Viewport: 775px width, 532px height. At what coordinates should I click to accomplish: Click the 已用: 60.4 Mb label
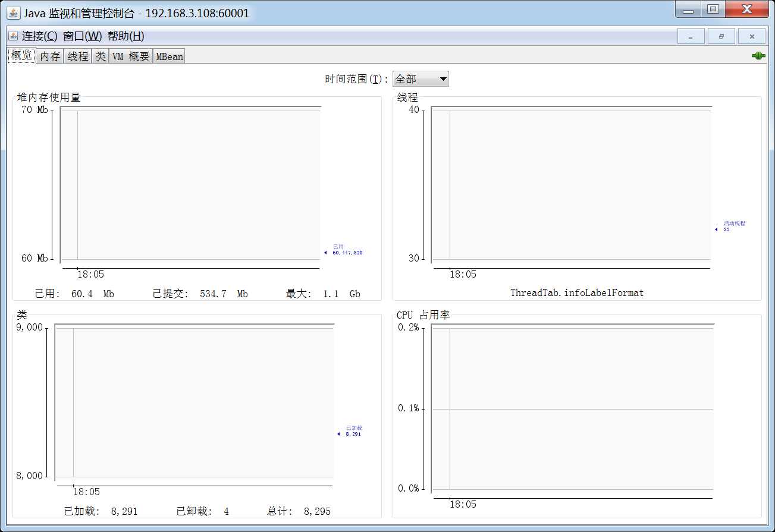click(x=74, y=294)
